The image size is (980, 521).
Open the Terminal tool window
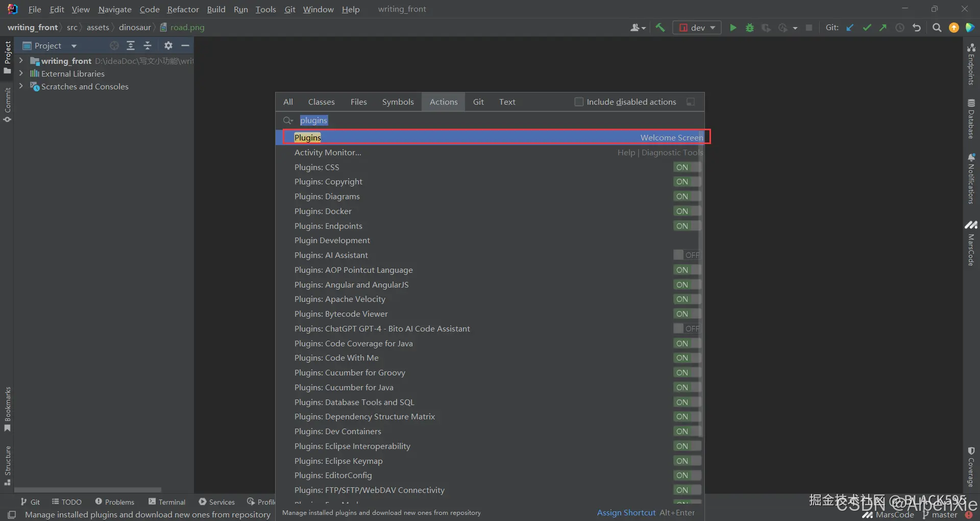[167, 502]
